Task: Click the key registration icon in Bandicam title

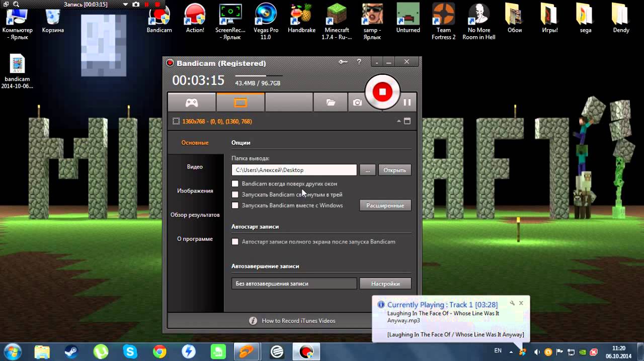Action: coord(343,62)
